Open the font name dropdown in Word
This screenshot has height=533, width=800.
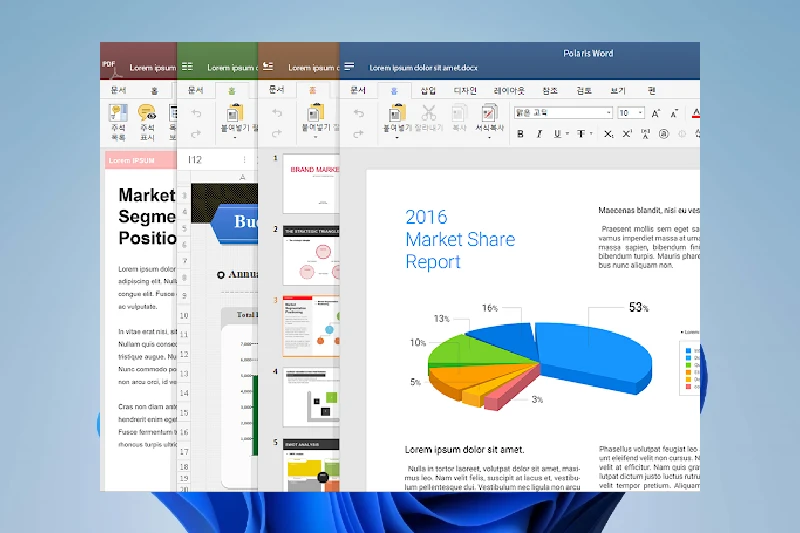tap(608, 113)
